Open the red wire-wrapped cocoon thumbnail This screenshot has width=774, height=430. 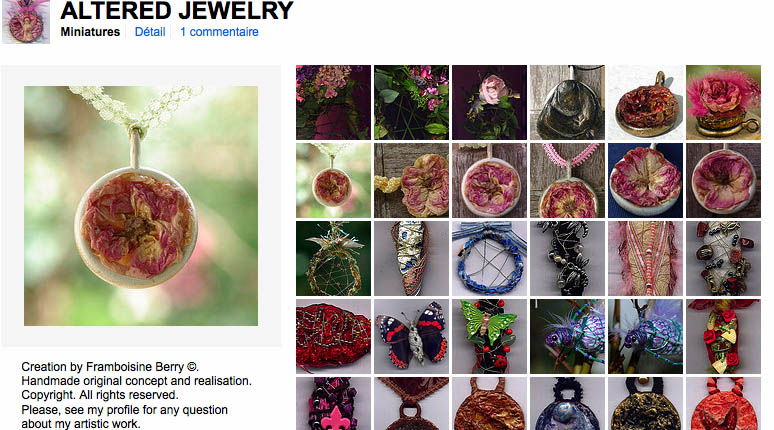pyautogui.click(x=333, y=336)
